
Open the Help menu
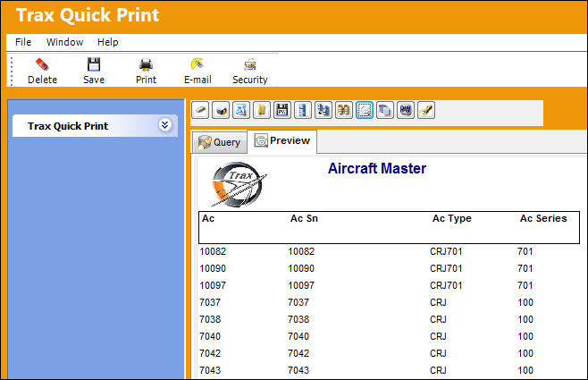107,42
